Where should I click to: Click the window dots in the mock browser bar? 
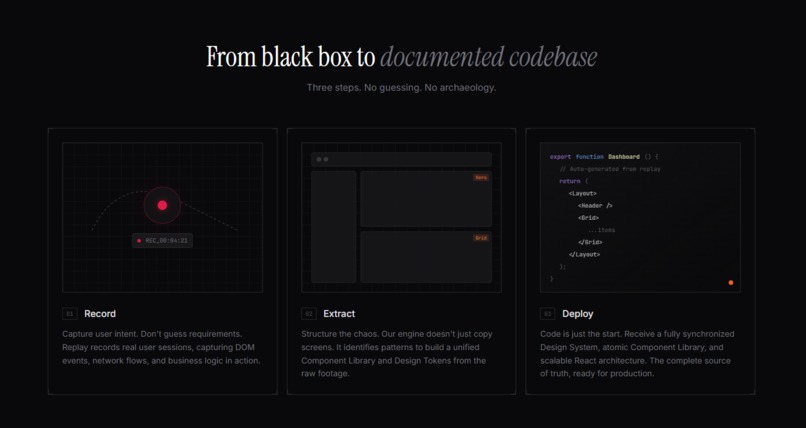point(322,159)
